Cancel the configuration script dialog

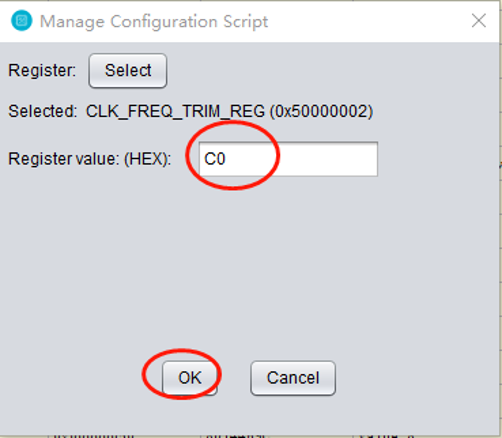click(x=293, y=378)
